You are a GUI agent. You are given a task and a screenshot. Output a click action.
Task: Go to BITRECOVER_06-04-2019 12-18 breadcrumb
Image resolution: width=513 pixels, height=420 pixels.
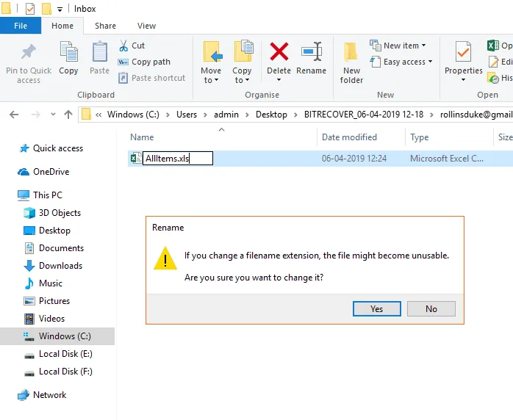coord(364,115)
